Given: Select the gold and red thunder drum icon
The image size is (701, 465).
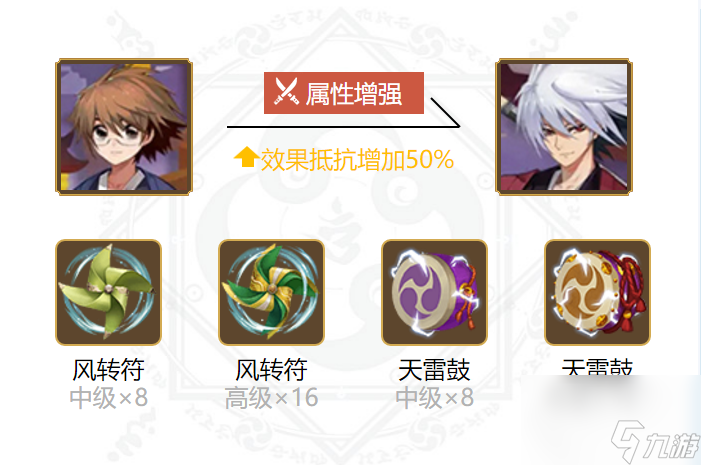Looking at the screenshot, I should 597,292.
